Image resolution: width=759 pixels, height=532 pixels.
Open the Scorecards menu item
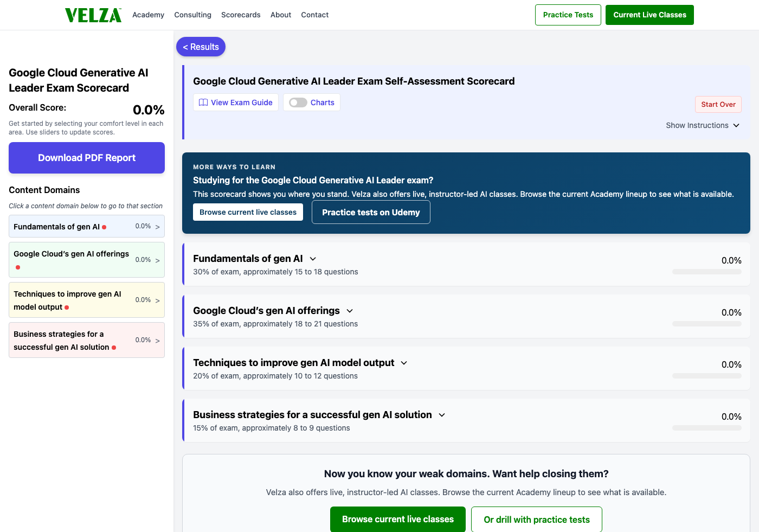241,15
